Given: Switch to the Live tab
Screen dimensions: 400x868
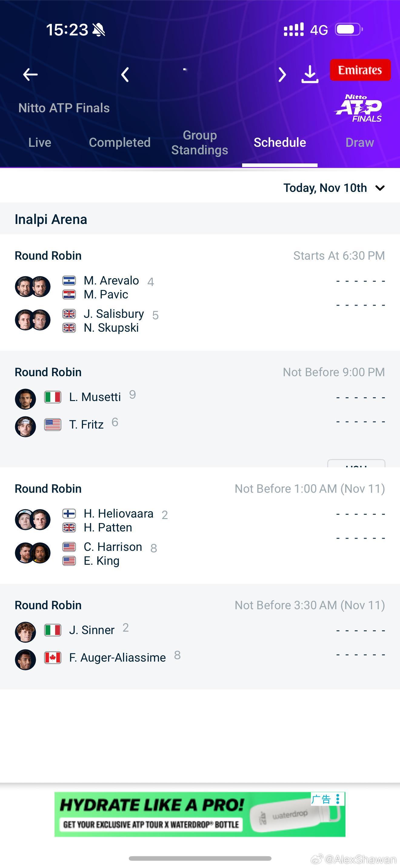Looking at the screenshot, I should (40, 143).
